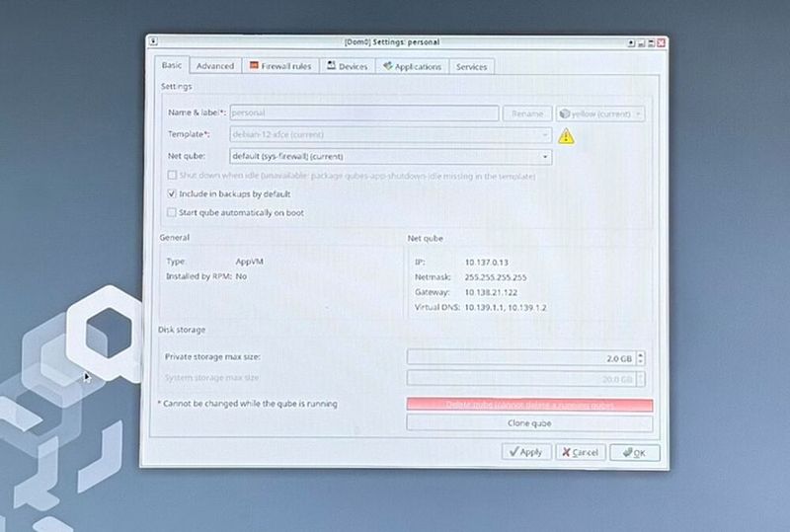The width and height of the screenshot is (790, 532).
Task: Open the Applications tab
Action: click(x=412, y=66)
